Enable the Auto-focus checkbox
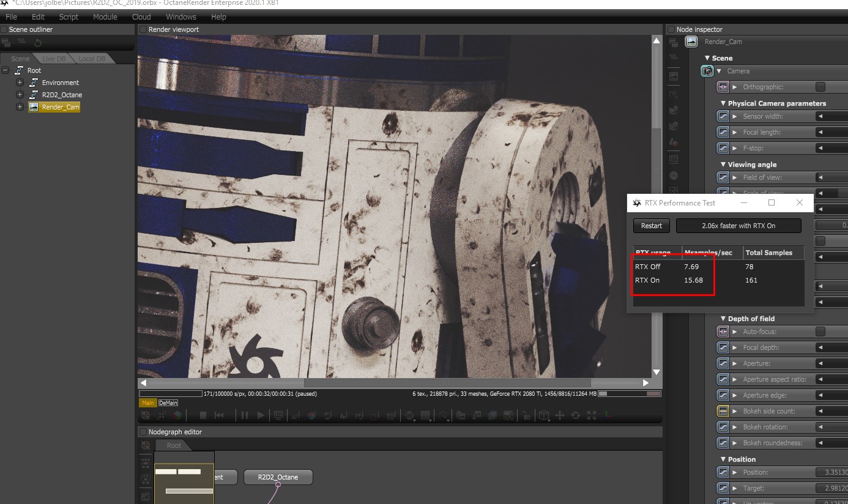The image size is (848, 504). pyautogui.click(x=820, y=332)
